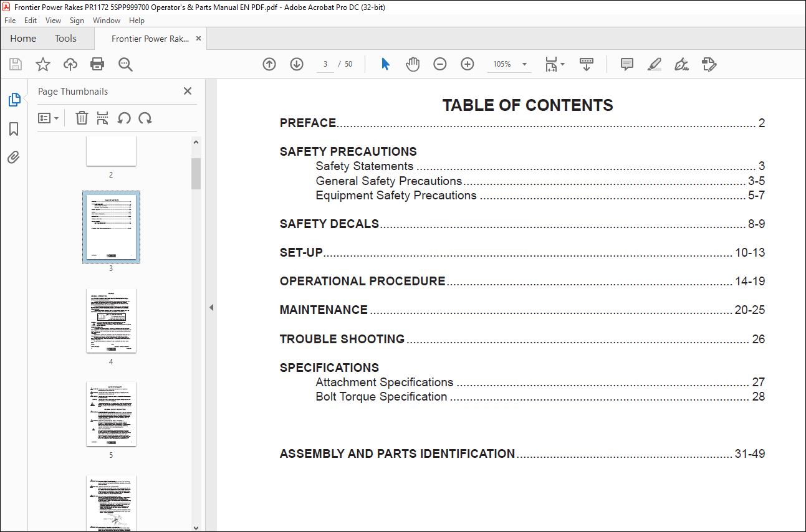Click the page number input field

tap(325, 64)
